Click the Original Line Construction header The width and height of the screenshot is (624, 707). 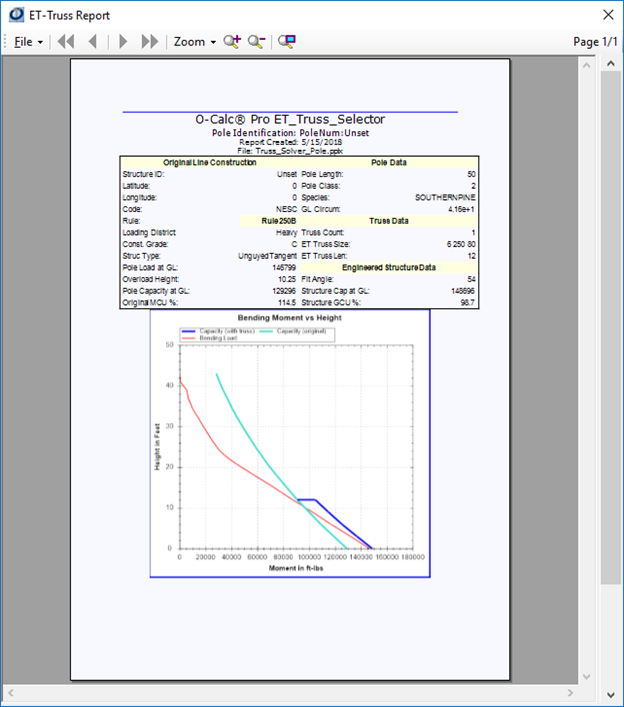[210, 162]
